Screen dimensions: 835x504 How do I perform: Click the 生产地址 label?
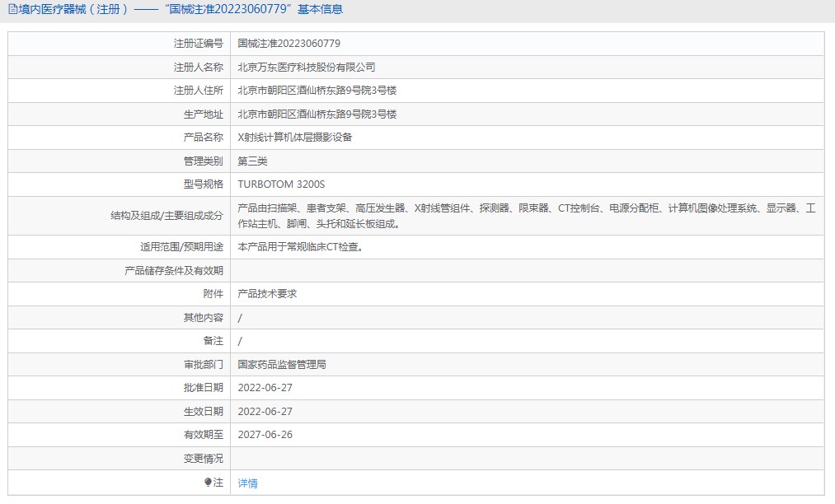click(x=203, y=114)
